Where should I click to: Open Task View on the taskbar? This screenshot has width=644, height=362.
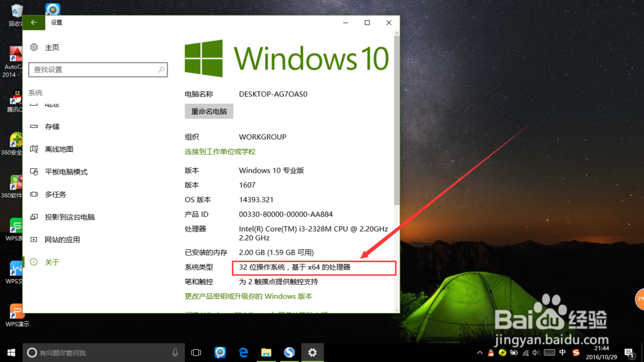click(x=196, y=352)
